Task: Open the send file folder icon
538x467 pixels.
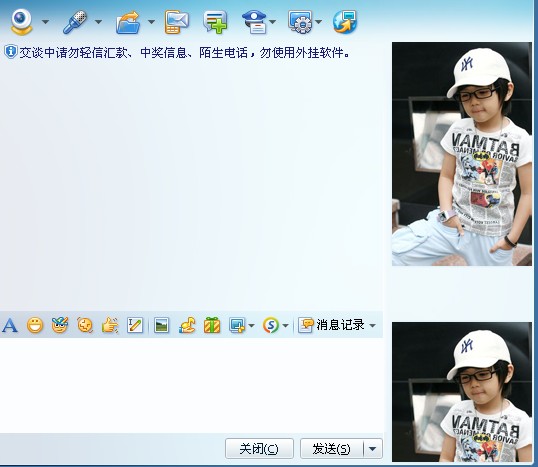Action: (128, 22)
